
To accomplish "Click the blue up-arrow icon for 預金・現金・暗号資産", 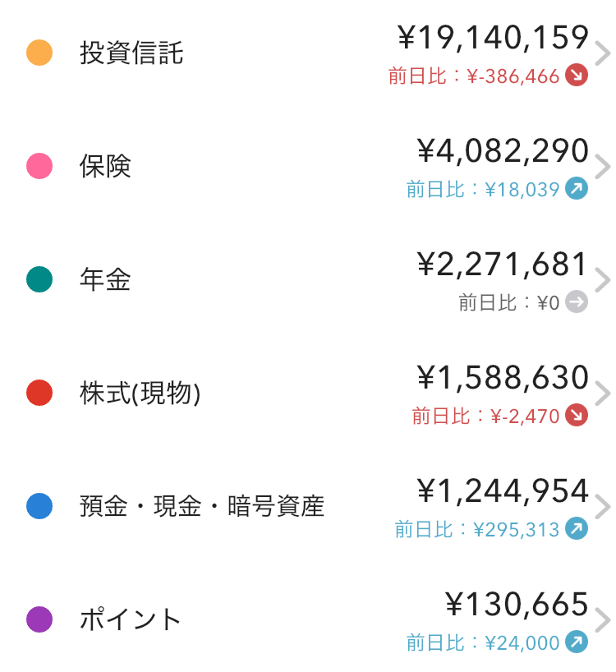I will pyautogui.click(x=577, y=530).
